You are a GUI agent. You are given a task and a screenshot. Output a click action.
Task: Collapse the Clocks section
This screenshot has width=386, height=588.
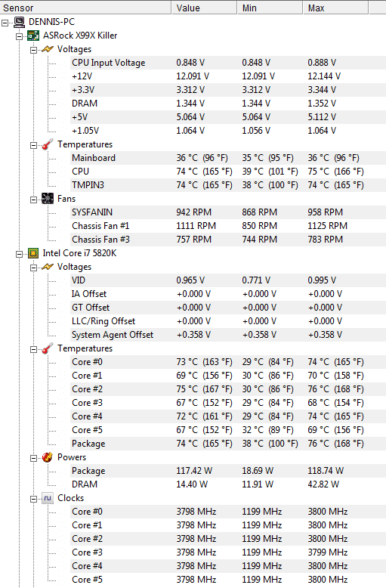tap(34, 499)
